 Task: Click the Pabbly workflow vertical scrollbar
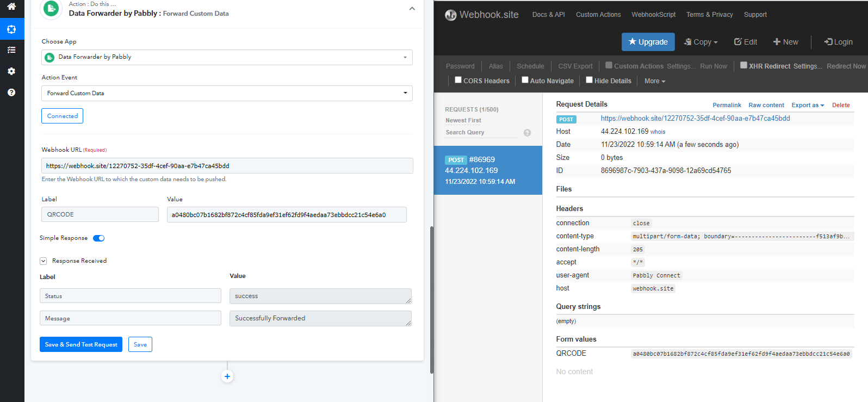click(x=432, y=299)
